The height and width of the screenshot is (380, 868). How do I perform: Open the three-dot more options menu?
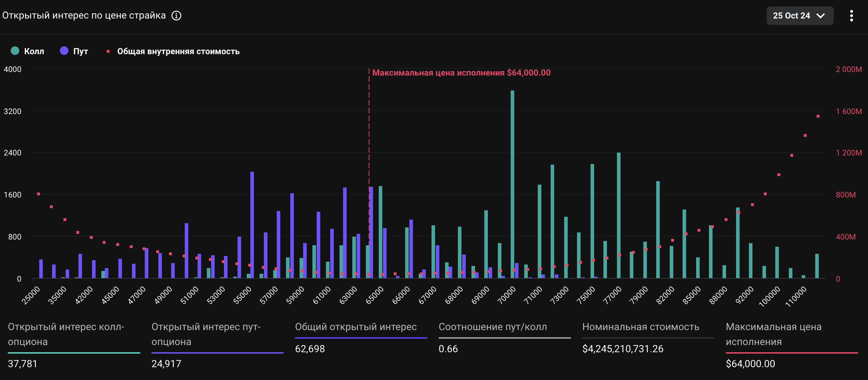point(851,16)
